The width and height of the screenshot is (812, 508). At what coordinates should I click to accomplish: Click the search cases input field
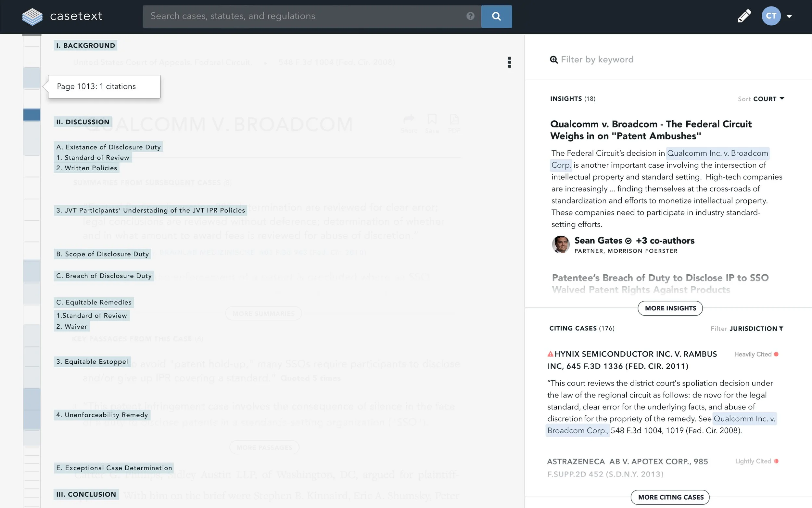click(x=302, y=16)
